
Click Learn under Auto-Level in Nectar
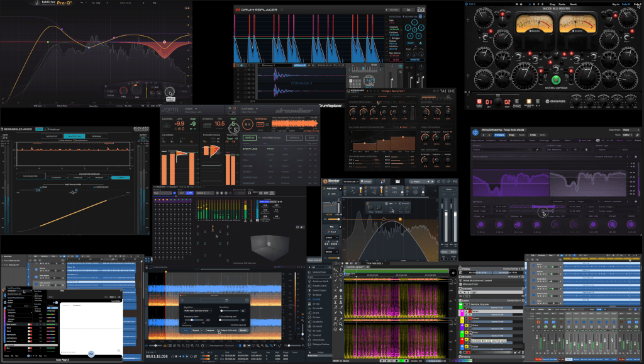pos(332,194)
